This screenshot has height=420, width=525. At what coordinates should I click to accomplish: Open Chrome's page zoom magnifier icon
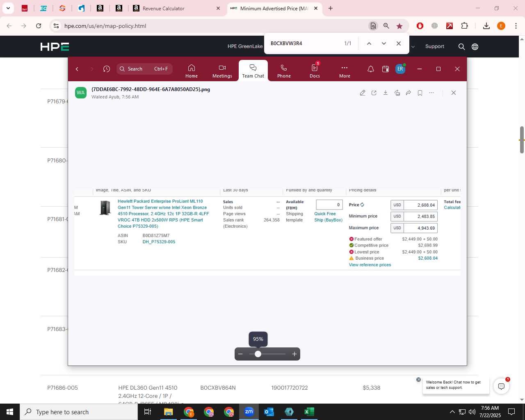point(386,26)
